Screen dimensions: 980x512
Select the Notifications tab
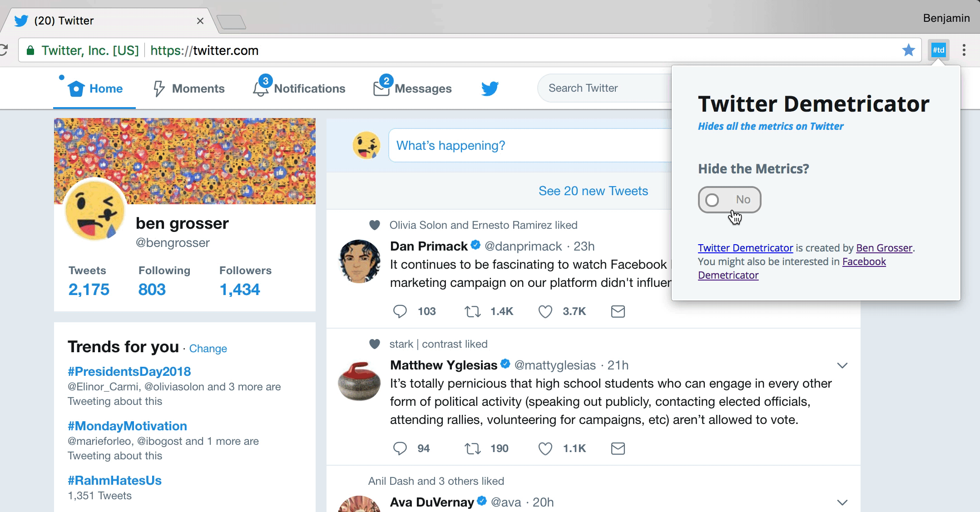click(299, 88)
